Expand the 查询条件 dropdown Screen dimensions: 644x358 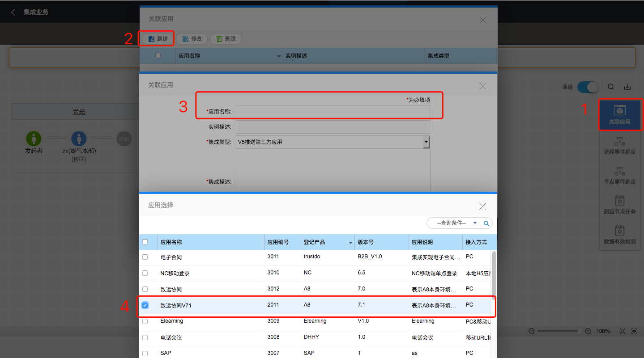coord(475,223)
